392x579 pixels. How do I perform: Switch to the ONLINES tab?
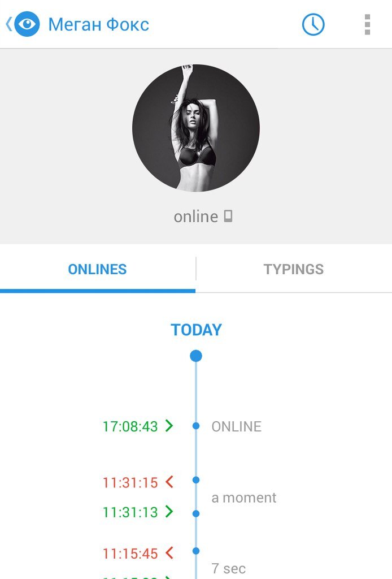pyautogui.click(x=97, y=269)
